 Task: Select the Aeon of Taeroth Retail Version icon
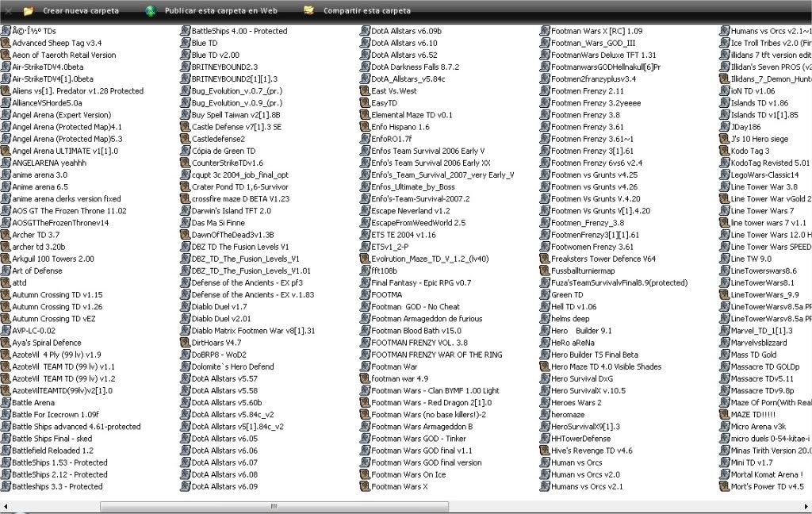[x=6, y=55]
